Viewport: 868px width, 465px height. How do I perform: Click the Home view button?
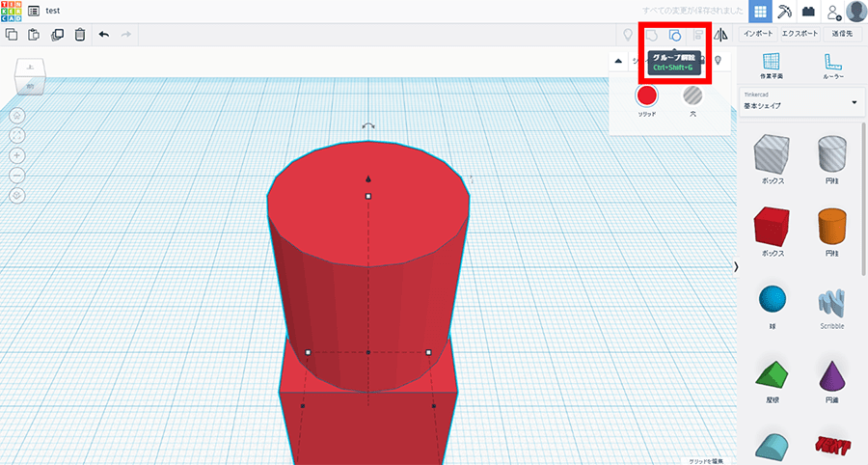[17, 114]
